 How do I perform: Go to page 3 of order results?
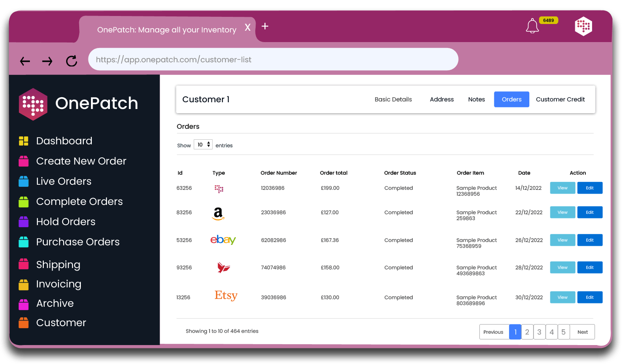pyautogui.click(x=539, y=332)
